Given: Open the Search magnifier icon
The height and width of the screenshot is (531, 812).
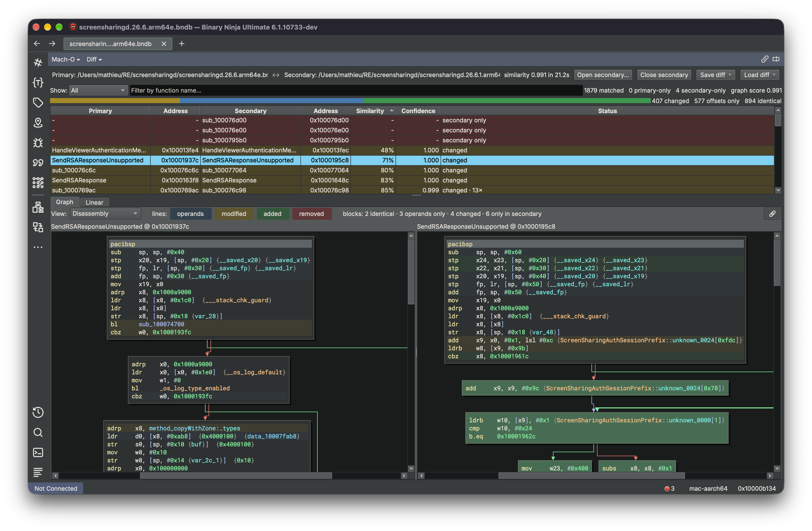Looking at the screenshot, I should click(38, 432).
